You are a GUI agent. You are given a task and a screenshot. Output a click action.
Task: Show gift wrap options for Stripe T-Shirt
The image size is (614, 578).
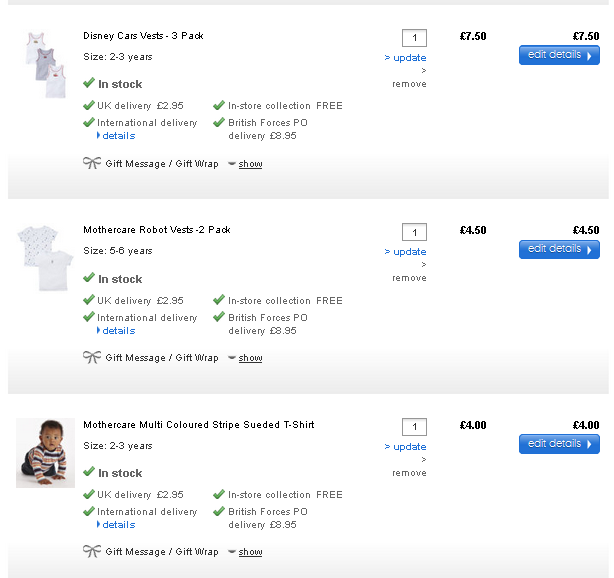coord(250,552)
